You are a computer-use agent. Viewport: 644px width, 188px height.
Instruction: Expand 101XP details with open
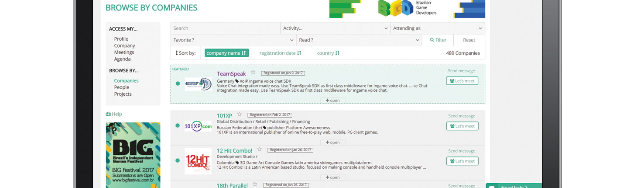pyautogui.click(x=332, y=143)
